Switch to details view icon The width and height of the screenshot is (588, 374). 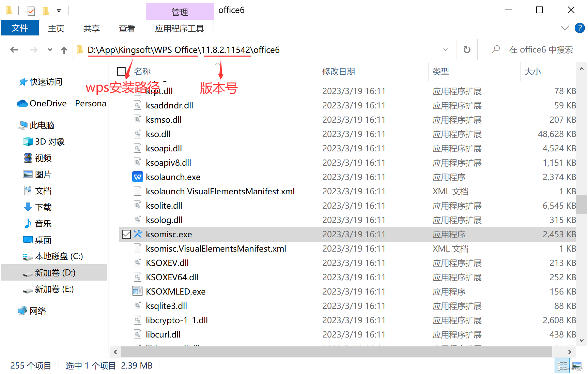[x=562, y=366]
